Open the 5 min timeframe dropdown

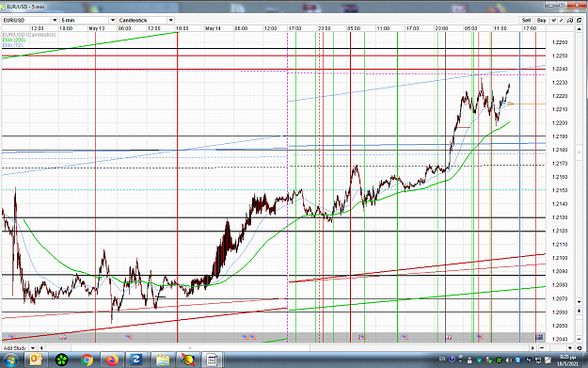pos(87,21)
